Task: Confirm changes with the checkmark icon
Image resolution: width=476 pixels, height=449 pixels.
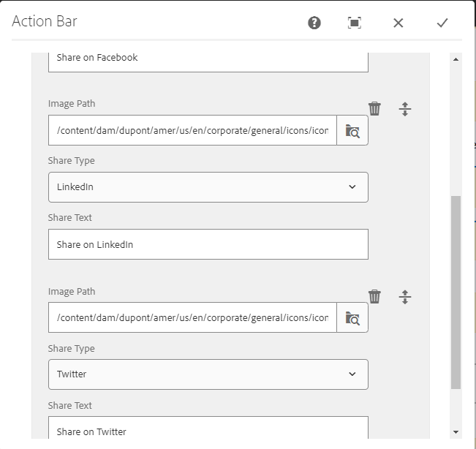Action: tap(442, 23)
